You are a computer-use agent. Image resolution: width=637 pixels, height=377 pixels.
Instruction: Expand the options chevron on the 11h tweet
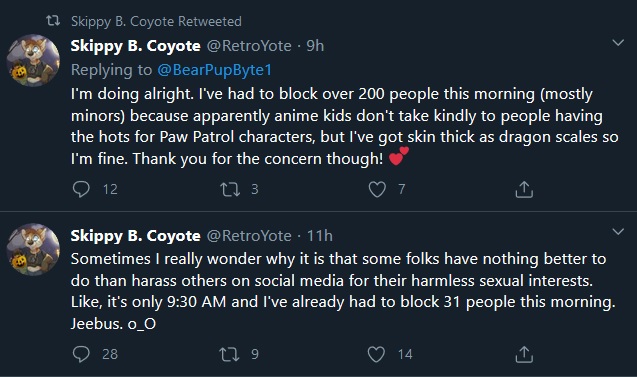tap(618, 232)
